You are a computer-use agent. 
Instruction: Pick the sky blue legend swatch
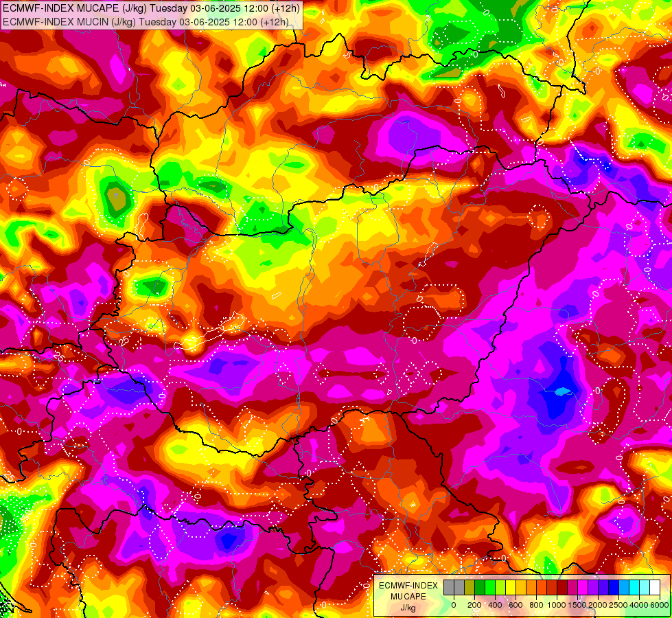[625, 587]
